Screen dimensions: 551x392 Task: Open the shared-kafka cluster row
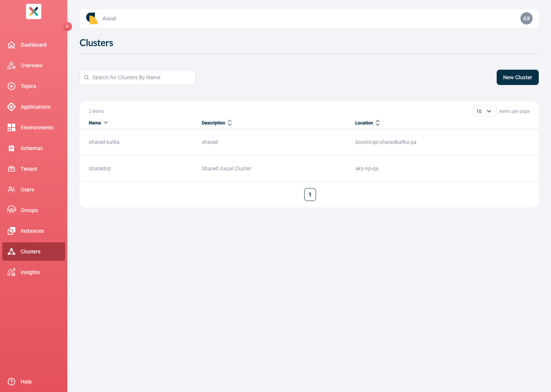tap(309, 142)
